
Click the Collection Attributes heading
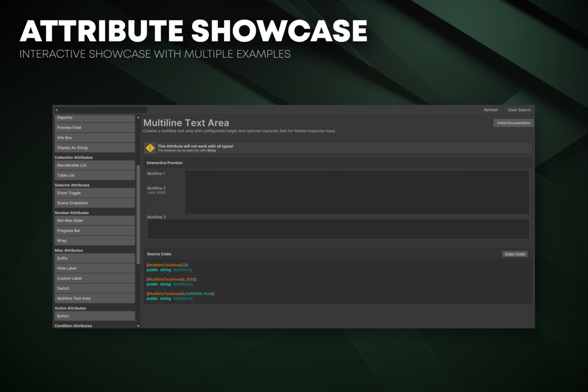(x=73, y=158)
